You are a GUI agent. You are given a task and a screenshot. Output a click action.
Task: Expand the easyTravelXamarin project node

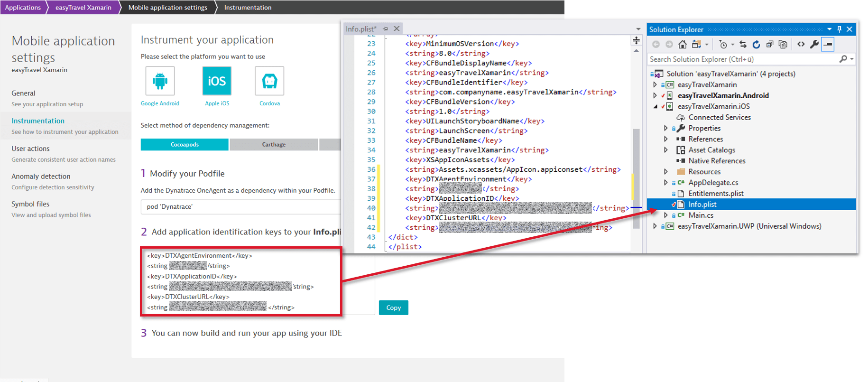pyautogui.click(x=655, y=84)
